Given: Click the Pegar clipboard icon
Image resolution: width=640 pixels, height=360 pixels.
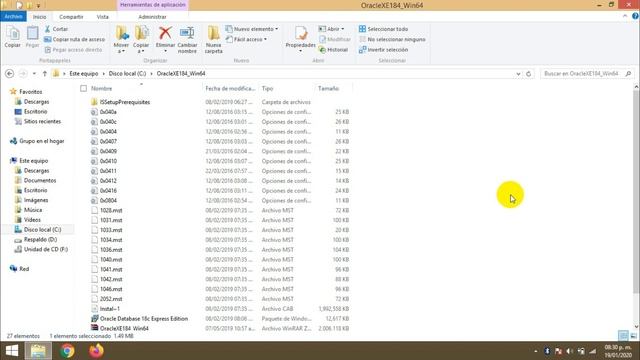Looking at the screenshot, I should coord(32,37).
